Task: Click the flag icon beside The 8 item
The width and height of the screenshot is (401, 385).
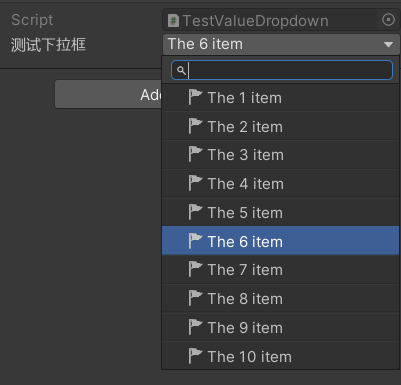Action: 195,298
